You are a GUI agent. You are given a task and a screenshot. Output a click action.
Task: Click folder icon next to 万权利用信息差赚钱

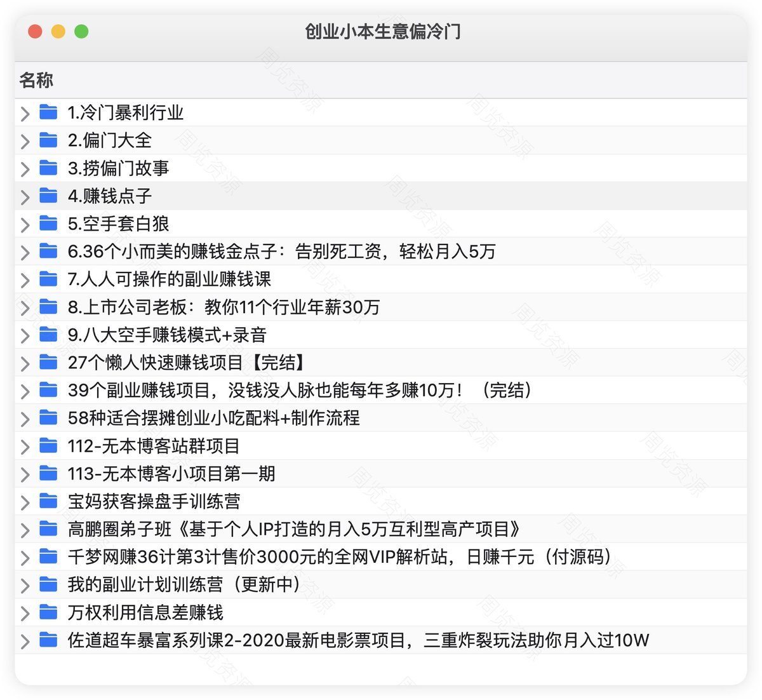tap(48, 612)
